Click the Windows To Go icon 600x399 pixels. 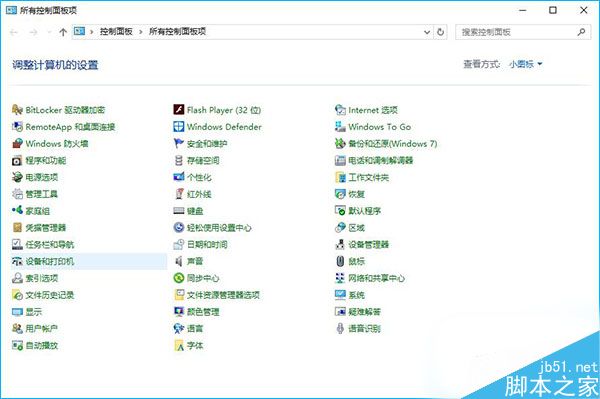[340, 127]
